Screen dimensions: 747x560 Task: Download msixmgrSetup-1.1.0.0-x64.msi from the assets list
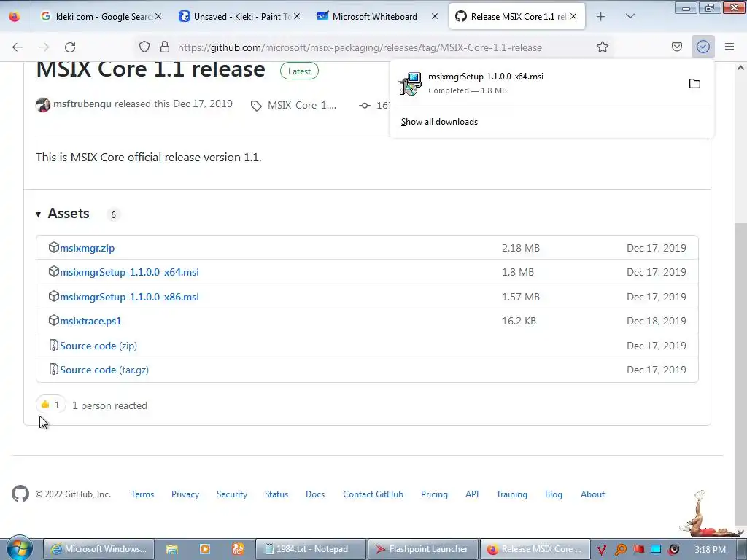coord(129,273)
